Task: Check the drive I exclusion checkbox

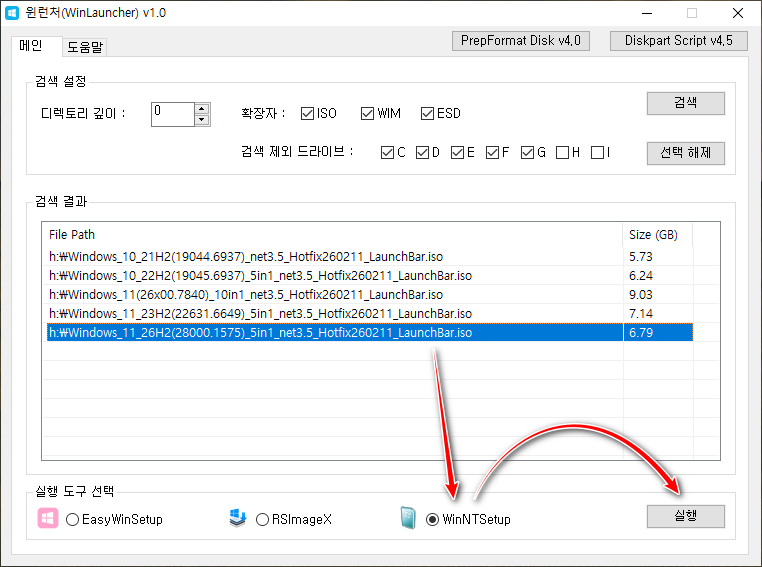Action: tap(597, 153)
